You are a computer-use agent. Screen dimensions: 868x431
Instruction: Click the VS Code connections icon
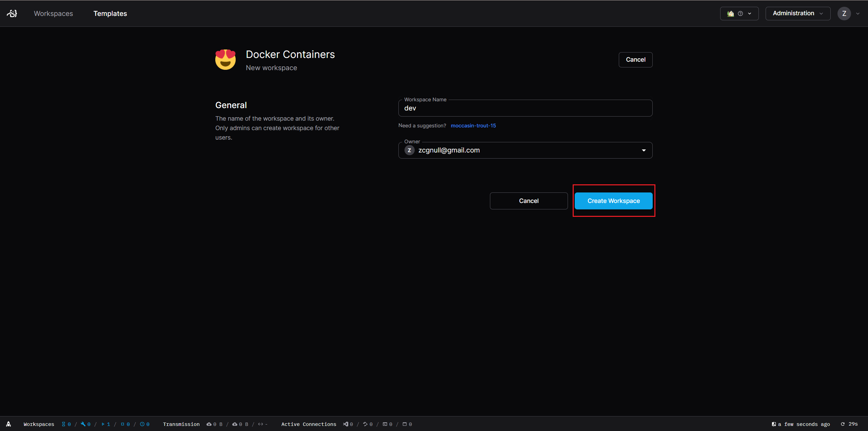point(346,424)
